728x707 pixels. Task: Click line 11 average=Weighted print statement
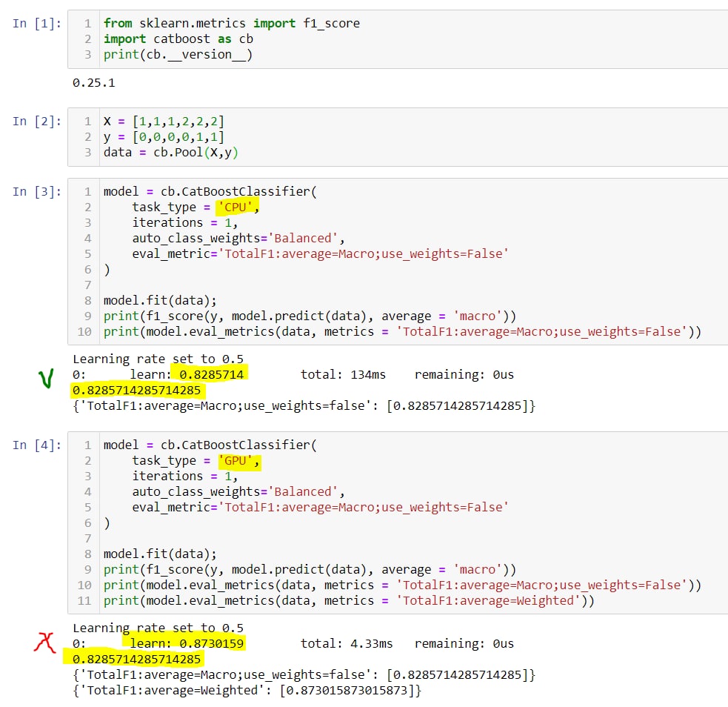pos(349,600)
